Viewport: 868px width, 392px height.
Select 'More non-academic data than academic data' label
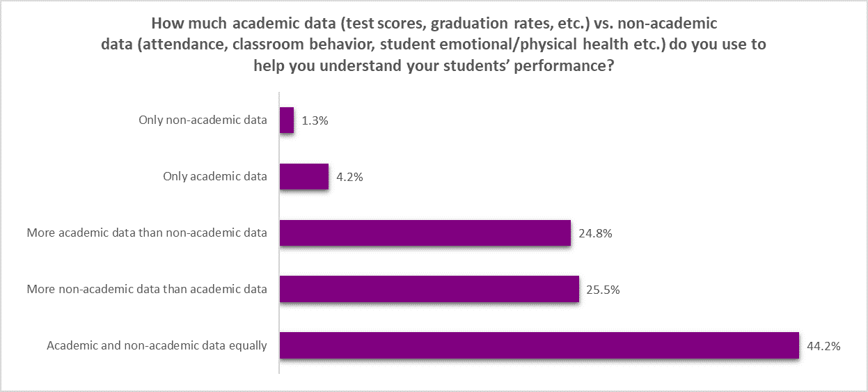point(147,290)
